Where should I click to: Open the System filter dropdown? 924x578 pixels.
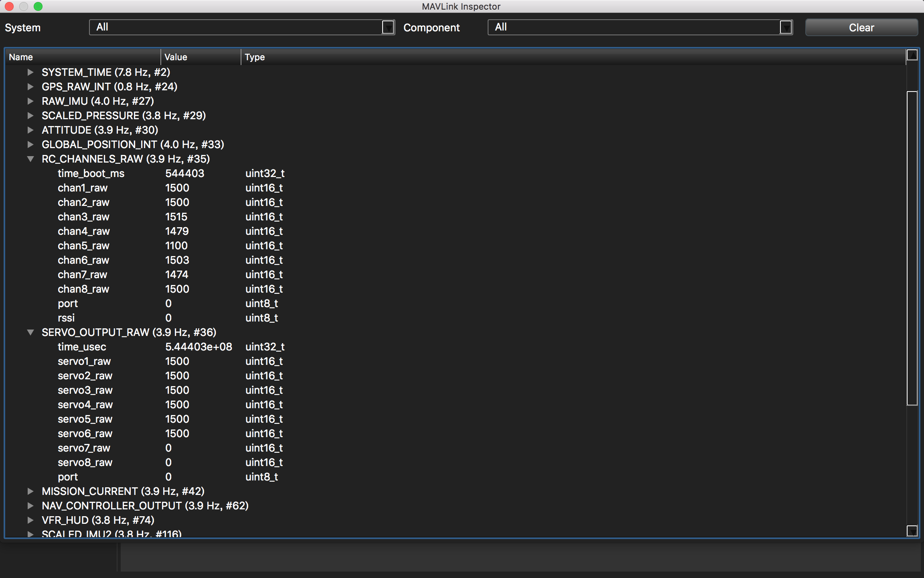point(242,27)
